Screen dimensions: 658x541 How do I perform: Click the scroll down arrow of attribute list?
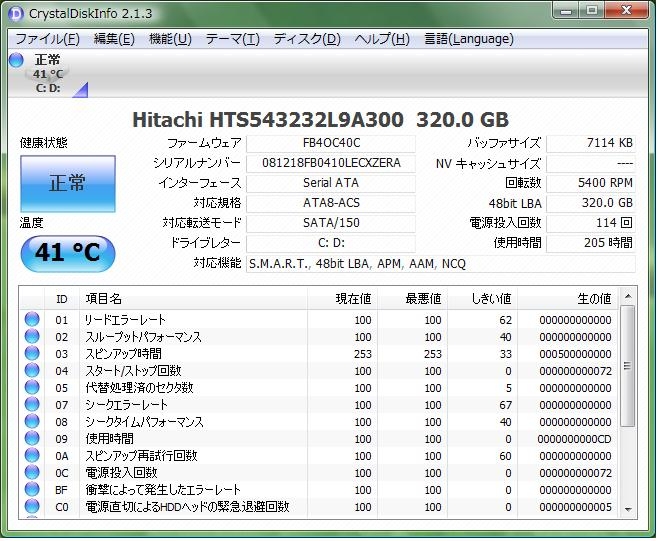627,509
